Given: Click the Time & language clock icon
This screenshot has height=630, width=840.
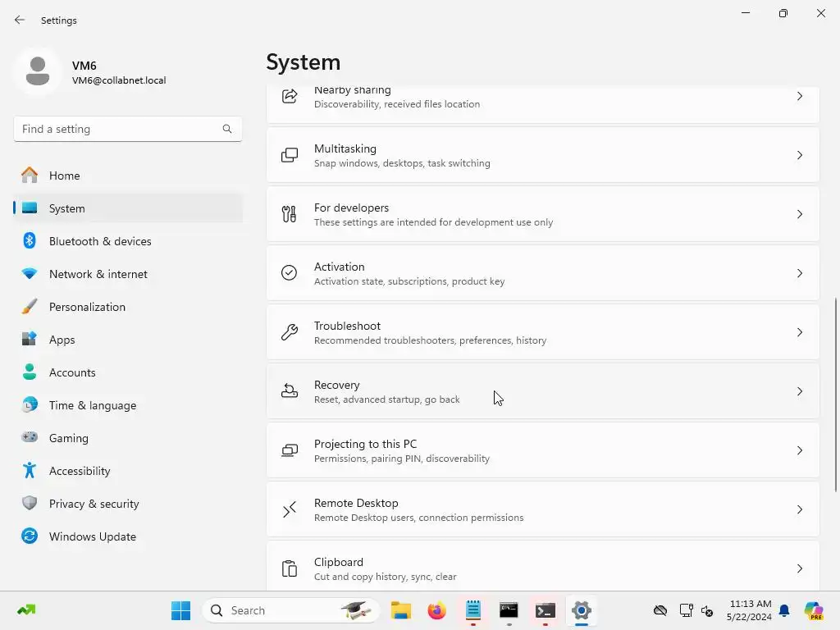Looking at the screenshot, I should [x=30, y=405].
